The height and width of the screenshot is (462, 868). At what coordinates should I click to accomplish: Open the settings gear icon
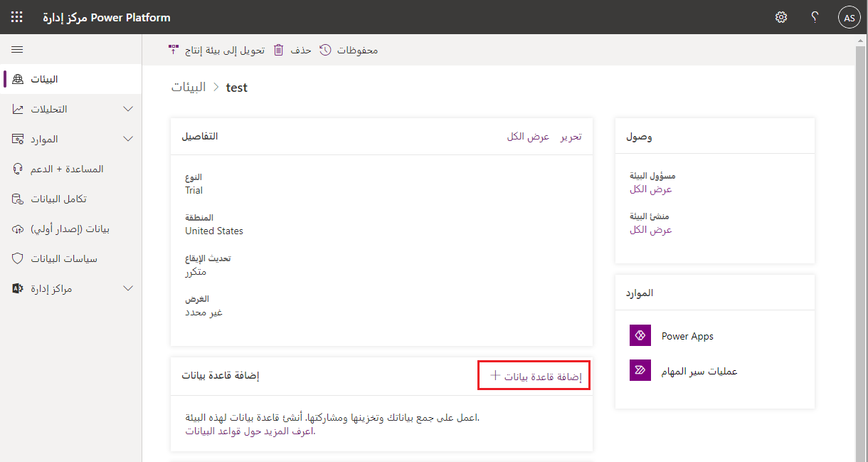(x=781, y=17)
